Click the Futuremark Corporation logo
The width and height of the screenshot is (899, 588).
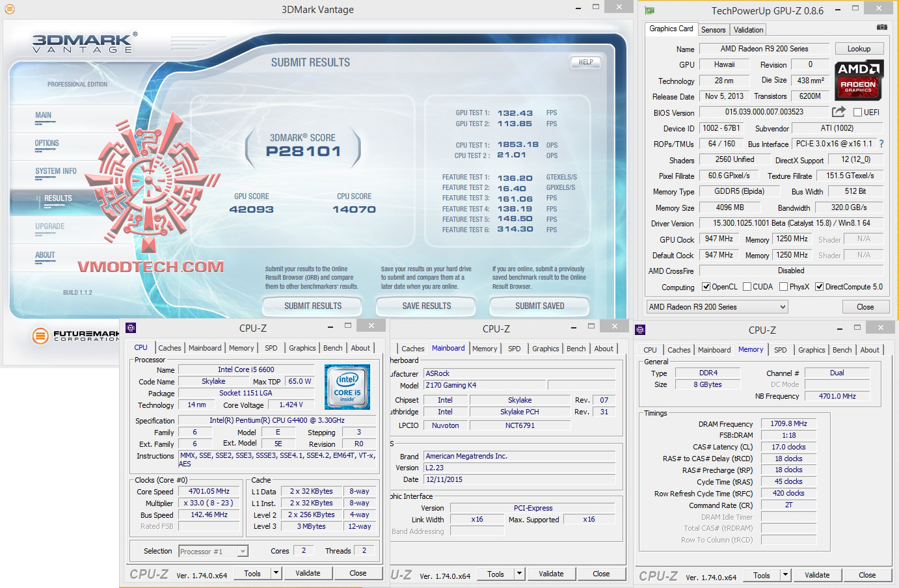point(75,336)
